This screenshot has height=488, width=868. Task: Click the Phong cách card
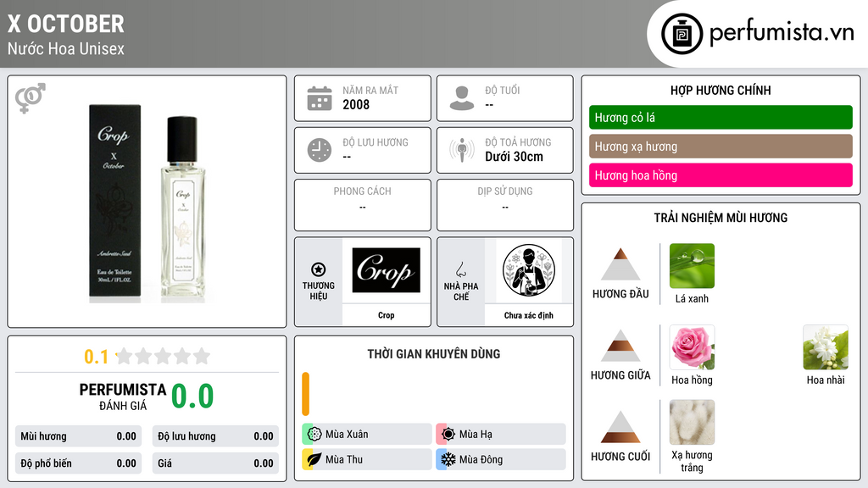(x=363, y=205)
